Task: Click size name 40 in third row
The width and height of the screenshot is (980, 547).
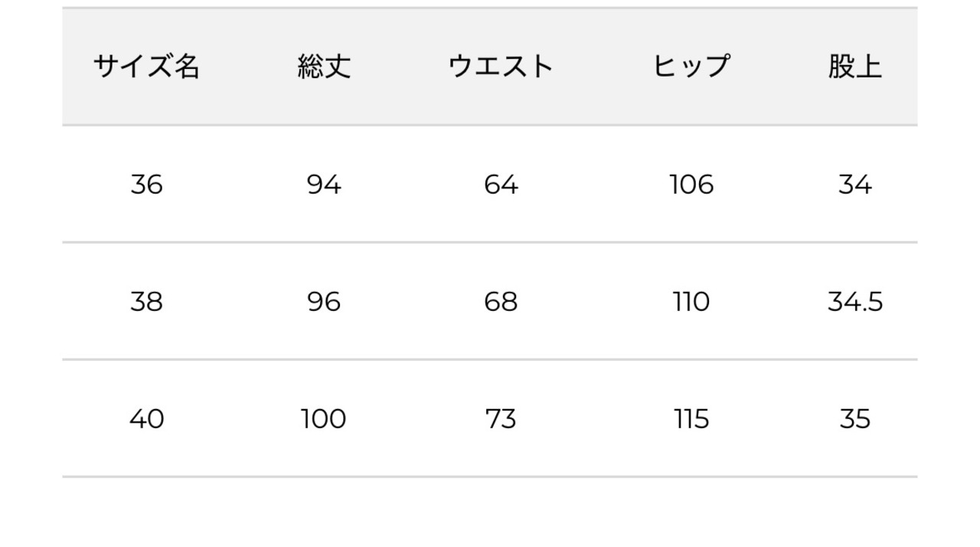Action: [146, 419]
